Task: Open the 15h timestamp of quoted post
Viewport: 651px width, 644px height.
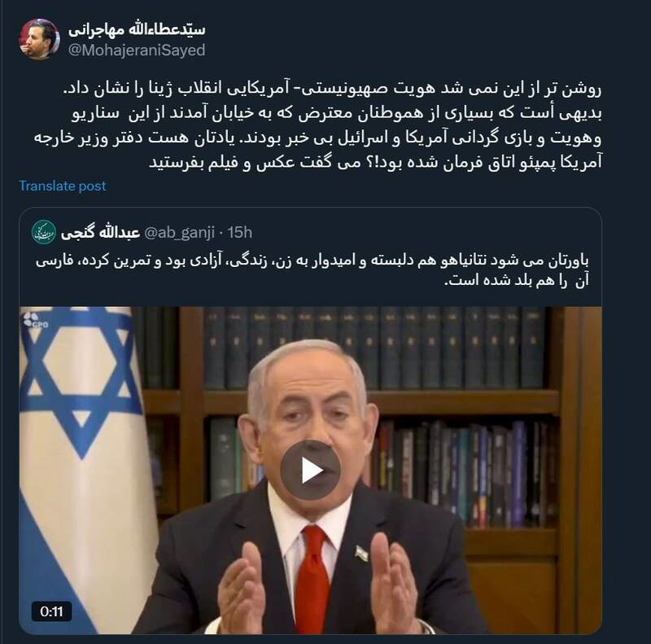Action: [239, 232]
